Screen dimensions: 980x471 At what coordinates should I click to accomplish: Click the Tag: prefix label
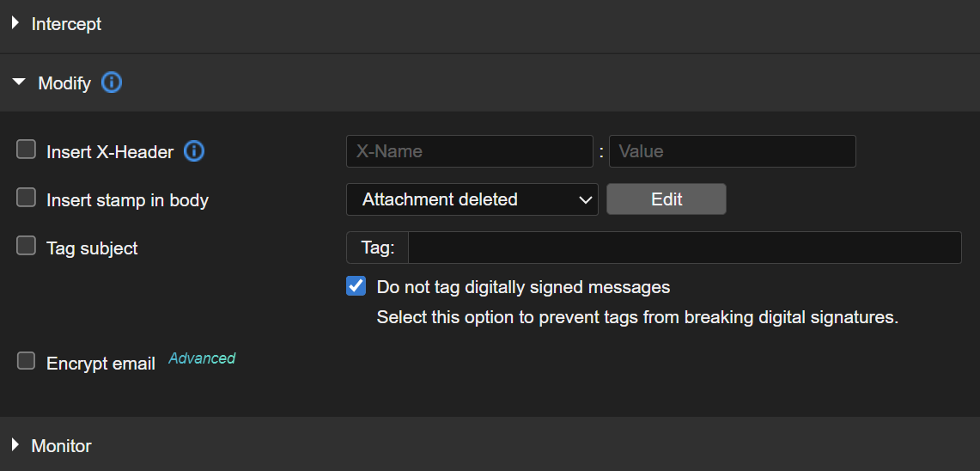(378, 248)
